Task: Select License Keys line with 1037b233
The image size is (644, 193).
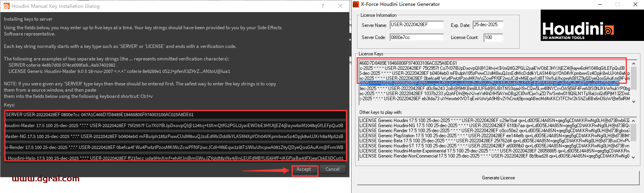Action: point(494,94)
